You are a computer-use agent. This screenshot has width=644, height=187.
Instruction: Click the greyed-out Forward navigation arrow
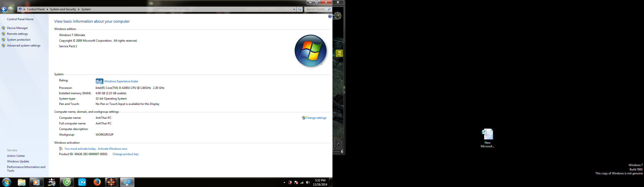(10, 9)
